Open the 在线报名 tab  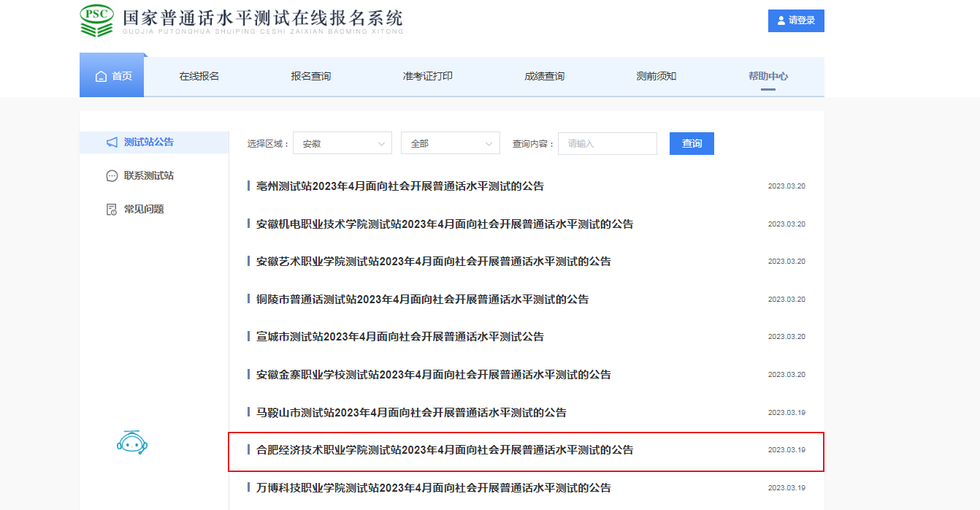199,77
